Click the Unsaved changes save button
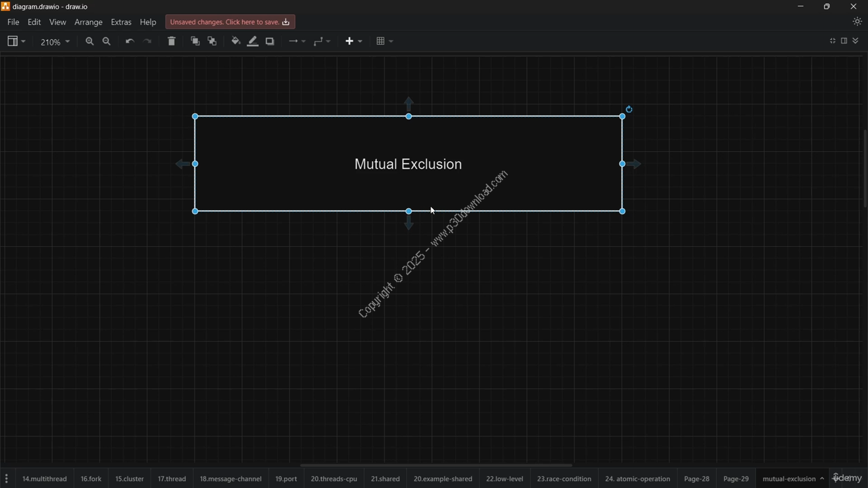The width and height of the screenshot is (868, 488). point(230,22)
